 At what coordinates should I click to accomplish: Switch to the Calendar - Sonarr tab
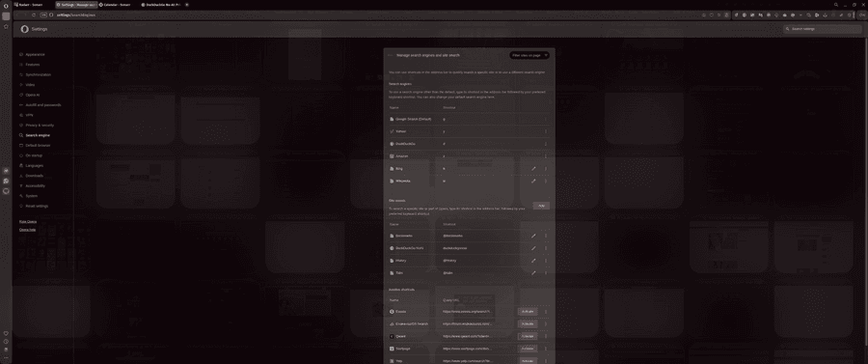118,5
